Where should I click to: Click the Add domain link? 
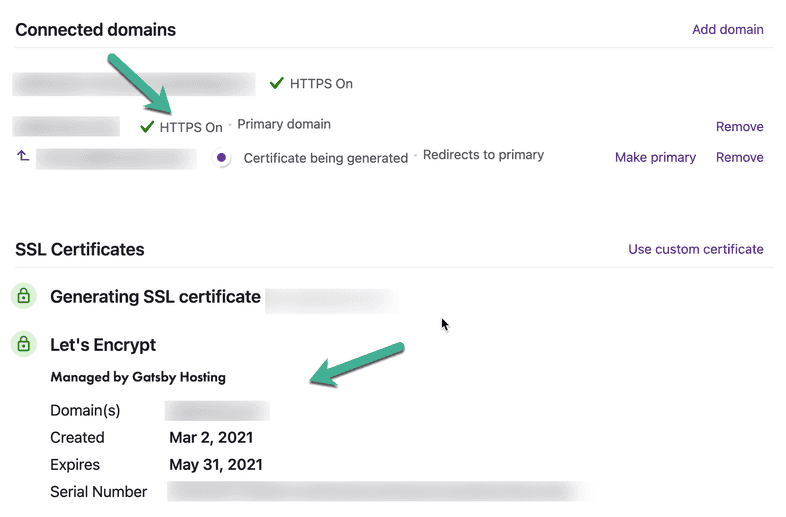(727, 30)
